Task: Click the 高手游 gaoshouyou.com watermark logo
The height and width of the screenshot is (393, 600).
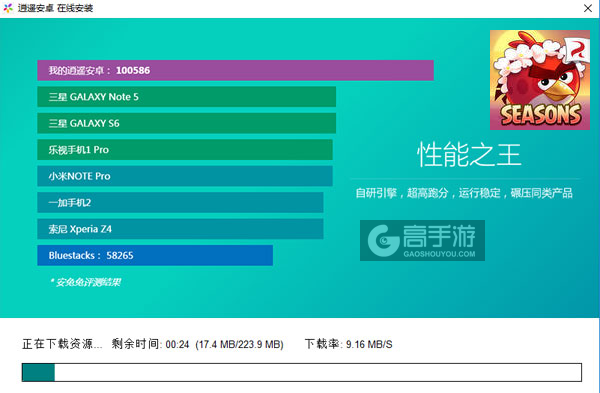Action: pyautogui.click(x=422, y=240)
